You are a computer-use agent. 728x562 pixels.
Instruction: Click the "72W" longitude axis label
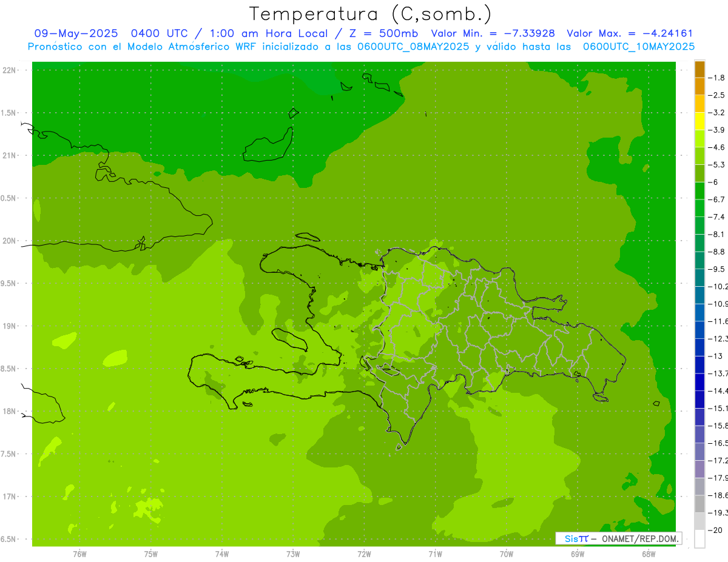coord(365,554)
